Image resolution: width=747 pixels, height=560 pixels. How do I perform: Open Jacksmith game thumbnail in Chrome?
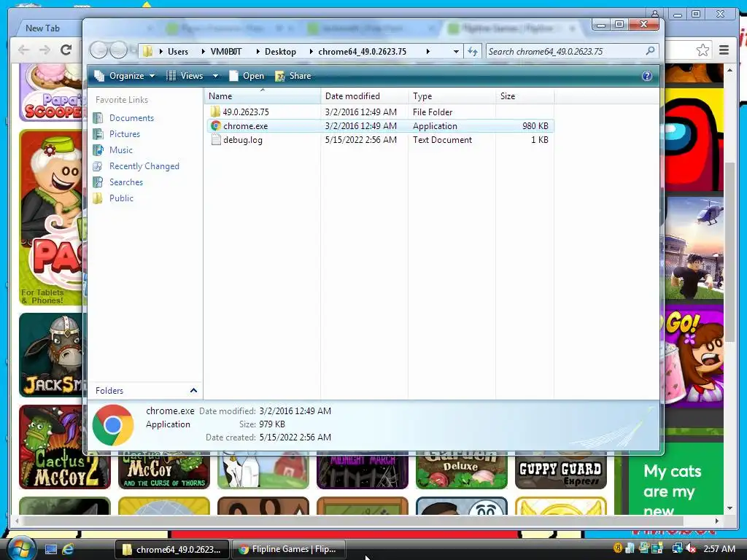[53, 355]
